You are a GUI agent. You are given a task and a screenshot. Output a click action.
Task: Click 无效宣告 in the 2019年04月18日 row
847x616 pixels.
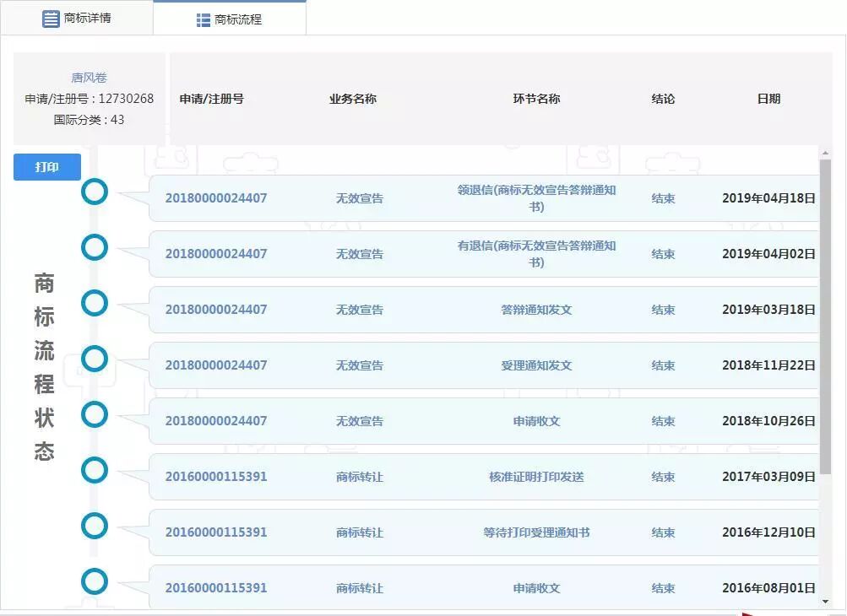point(360,198)
